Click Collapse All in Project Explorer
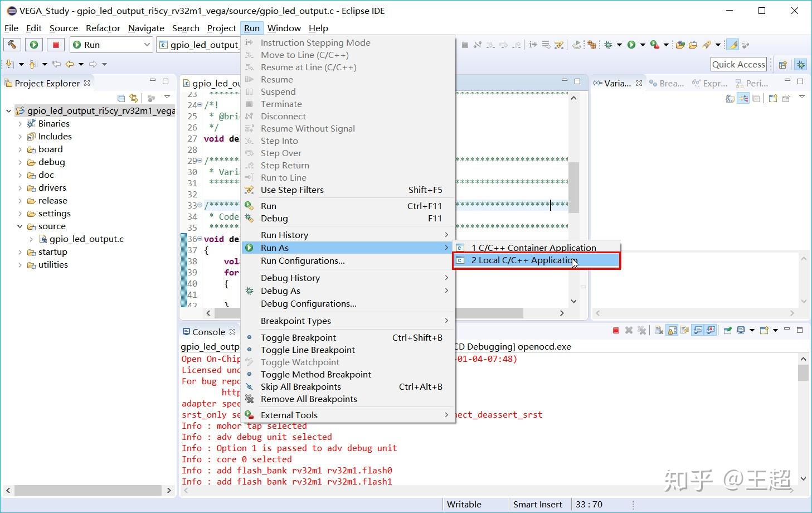Screen dimensions: 812x513 click(121, 98)
